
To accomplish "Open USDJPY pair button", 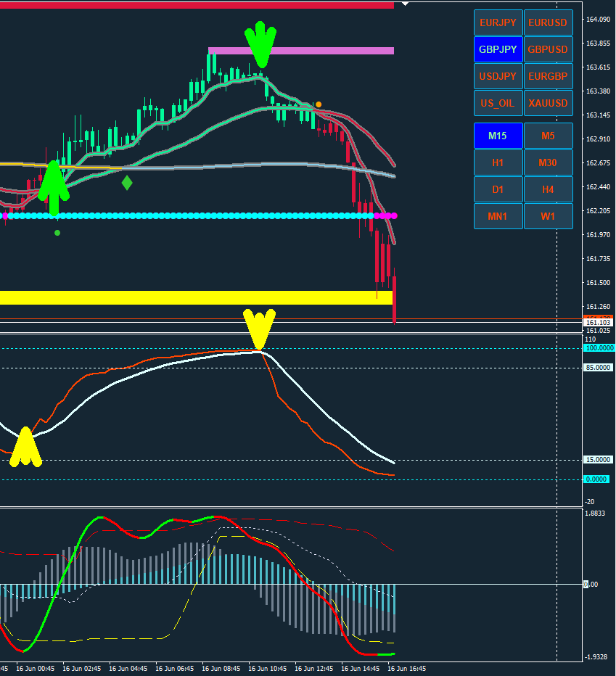I will pos(498,76).
